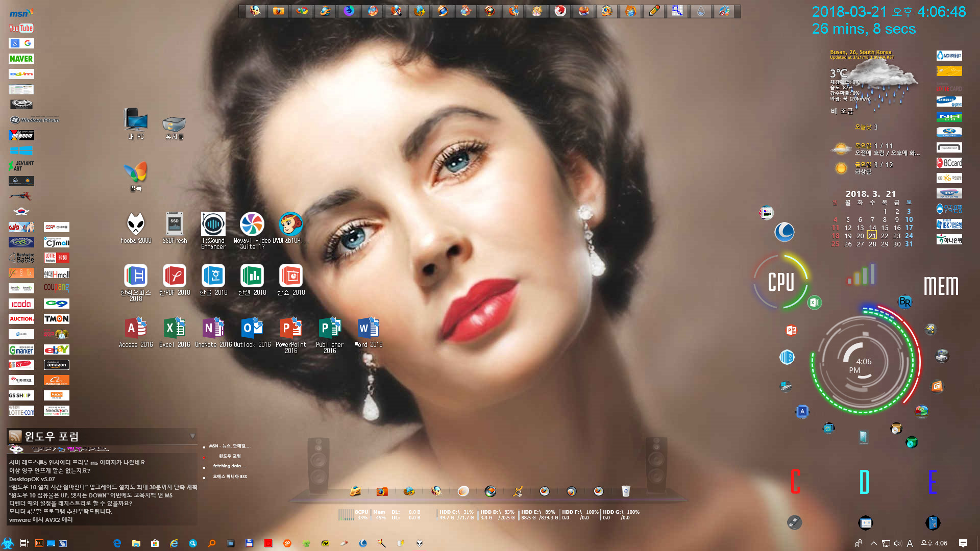Open the amazon shopping shortcut

57,365
